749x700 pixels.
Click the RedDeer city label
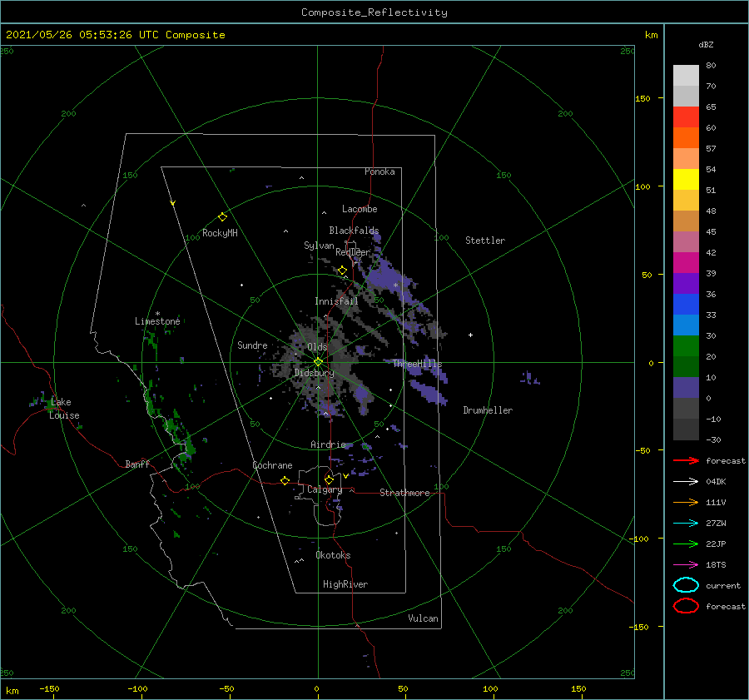pos(353,252)
